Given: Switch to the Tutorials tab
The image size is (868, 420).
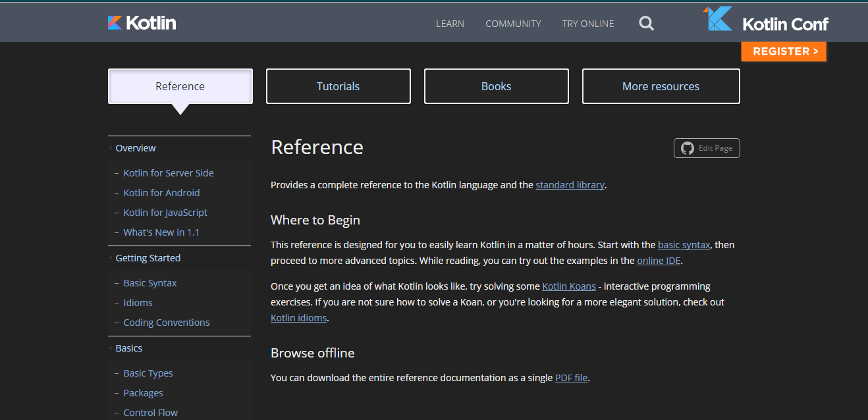Looking at the screenshot, I should pyautogui.click(x=339, y=86).
